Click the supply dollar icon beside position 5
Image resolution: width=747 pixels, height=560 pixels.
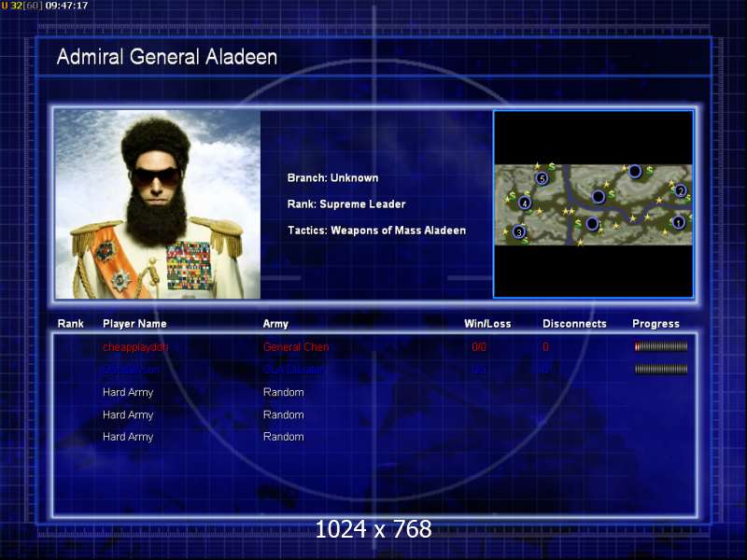coord(552,167)
